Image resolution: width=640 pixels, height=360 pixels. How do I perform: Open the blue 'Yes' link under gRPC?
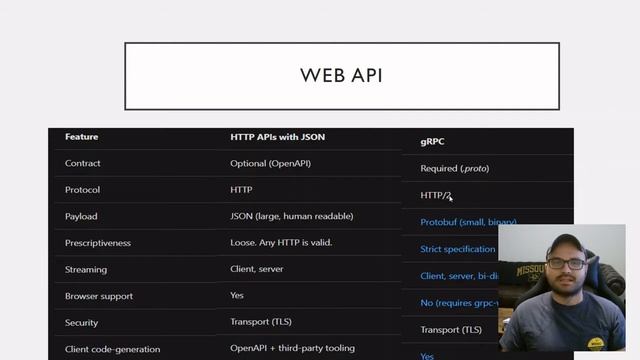[427, 356]
